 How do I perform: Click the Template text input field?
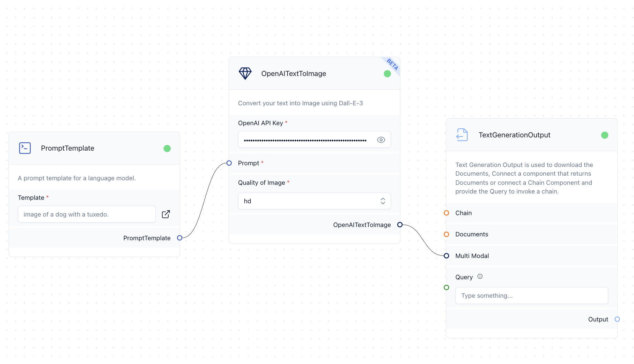coord(87,214)
